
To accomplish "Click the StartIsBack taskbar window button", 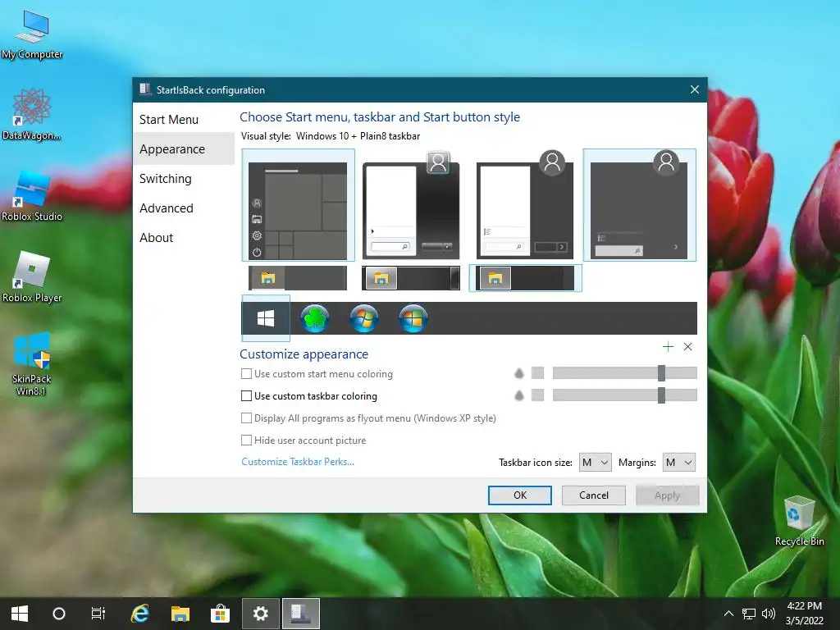I will pos(301,614).
